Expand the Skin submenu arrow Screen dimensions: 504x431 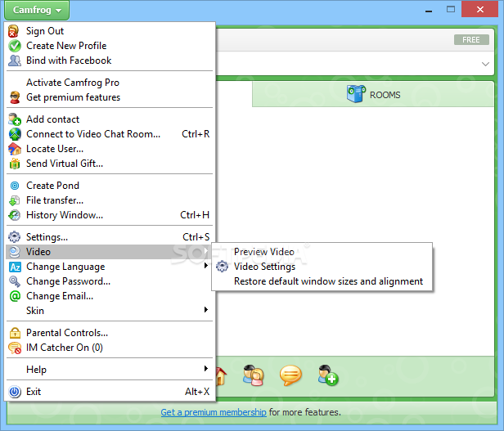coord(206,310)
